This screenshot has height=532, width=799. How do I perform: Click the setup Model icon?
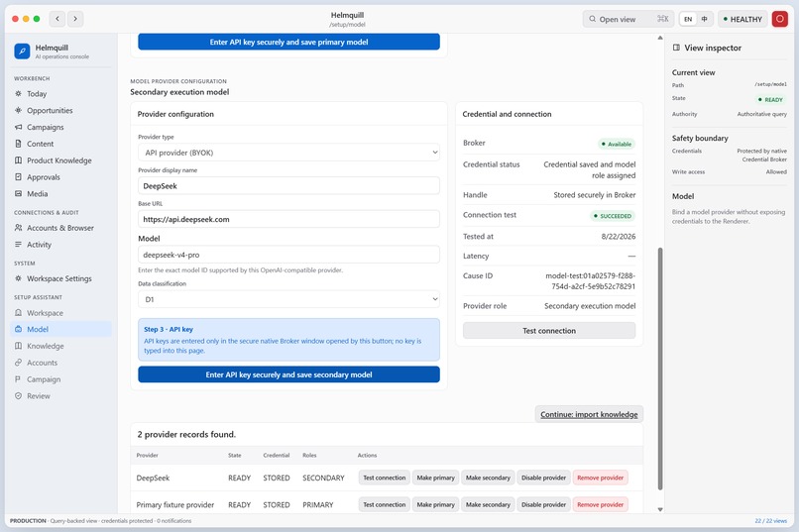click(x=19, y=329)
